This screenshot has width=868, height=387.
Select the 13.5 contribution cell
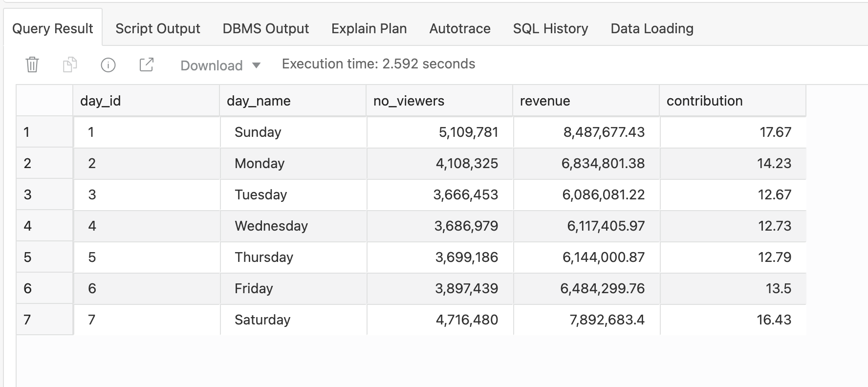[x=733, y=288]
